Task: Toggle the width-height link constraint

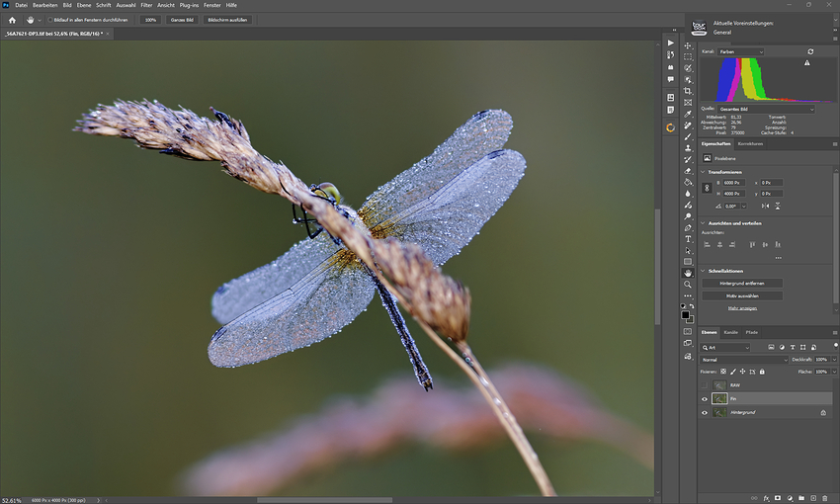Action: pos(707,188)
